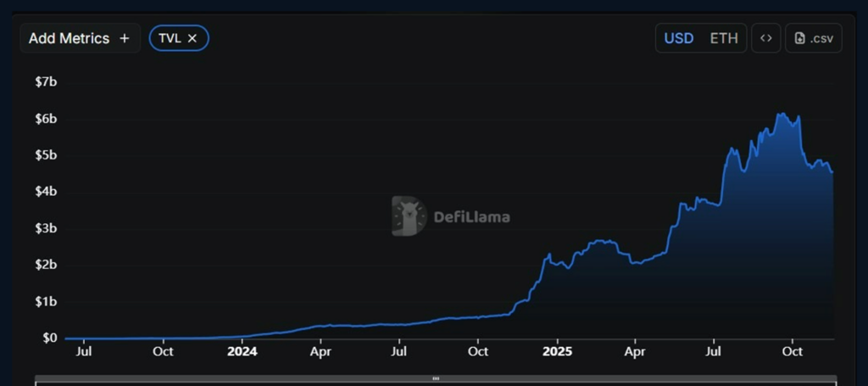Click the plus icon in Add Metrics
868x386 pixels.
(125, 38)
